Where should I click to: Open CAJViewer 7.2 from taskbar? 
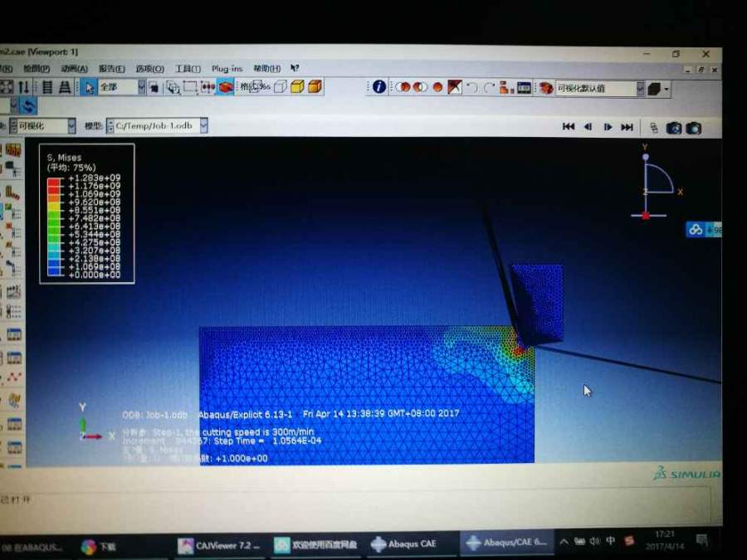coord(219,546)
